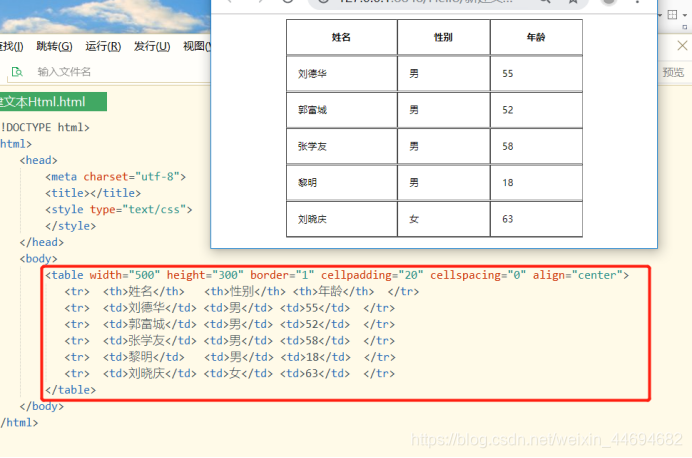
Task: Click the width="500" attribute in table tag
Action: point(125,275)
